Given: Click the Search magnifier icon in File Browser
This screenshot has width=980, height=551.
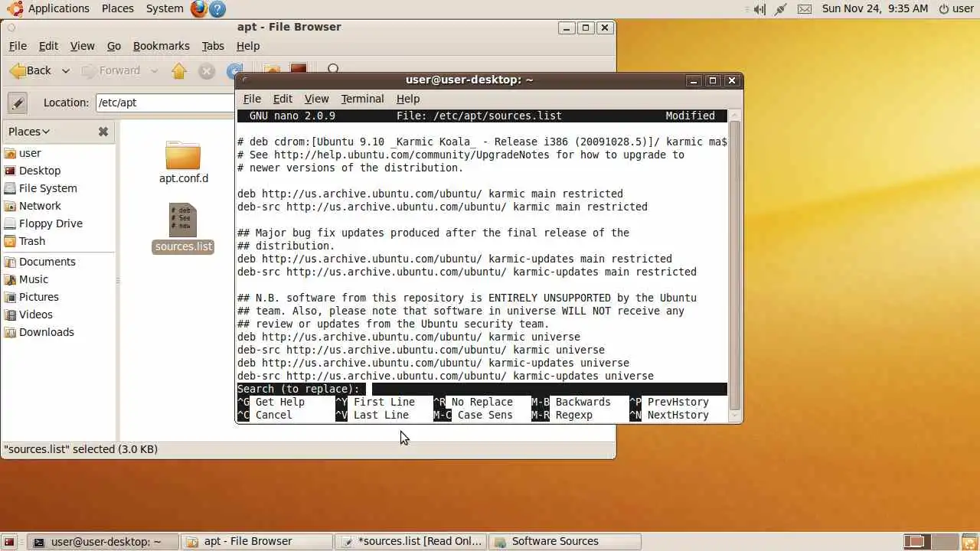Looking at the screenshot, I should pos(333,70).
